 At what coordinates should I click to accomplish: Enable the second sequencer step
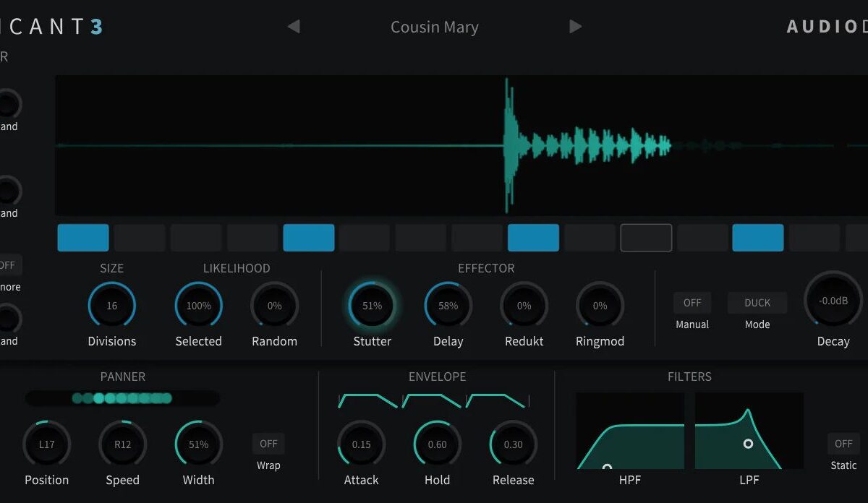(x=140, y=238)
